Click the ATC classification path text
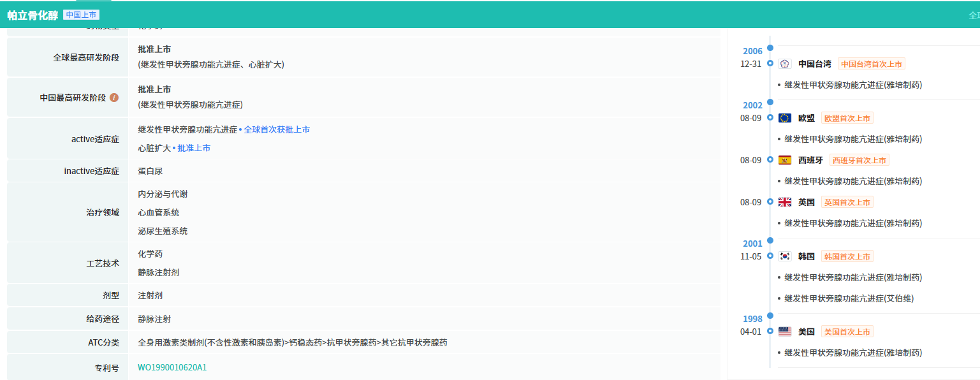The image size is (980, 380). click(293, 342)
